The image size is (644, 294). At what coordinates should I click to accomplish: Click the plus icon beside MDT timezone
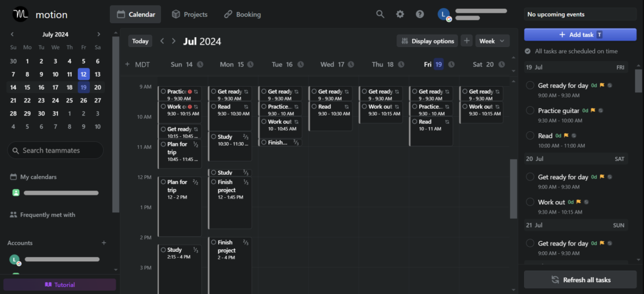click(128, 65)
